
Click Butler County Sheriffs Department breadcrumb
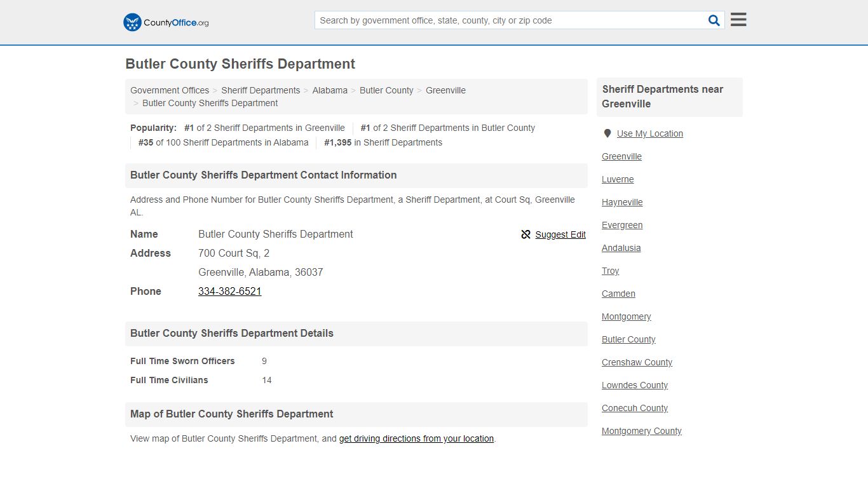pyautogui.click(x=210, y=103)
